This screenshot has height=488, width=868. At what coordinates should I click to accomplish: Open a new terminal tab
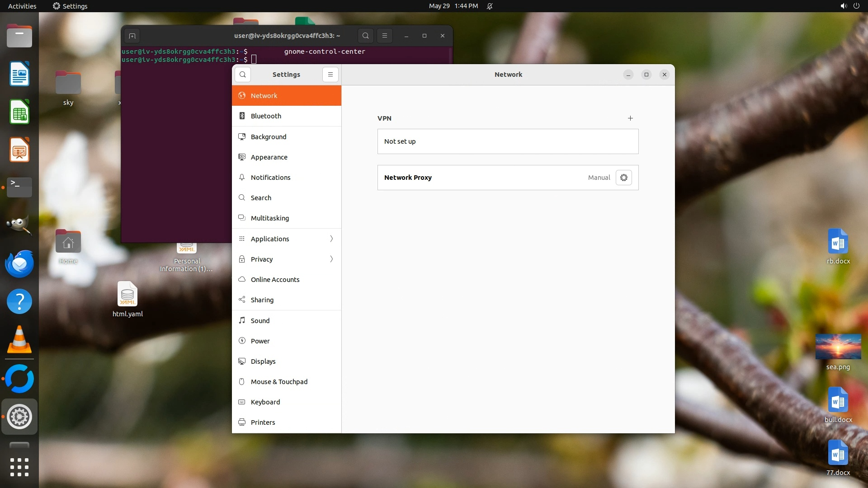tap(132, 36)
